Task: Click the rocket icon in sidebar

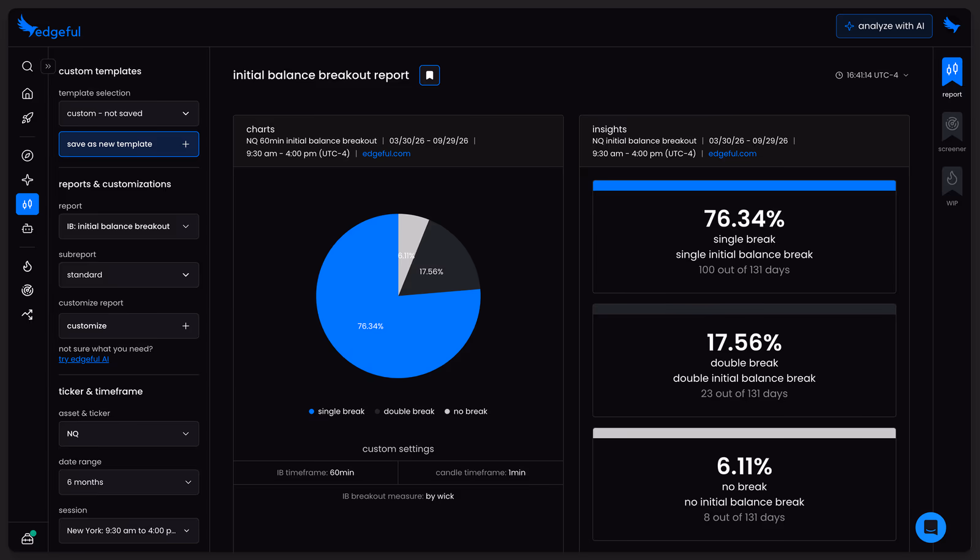Action: [28, 118]
